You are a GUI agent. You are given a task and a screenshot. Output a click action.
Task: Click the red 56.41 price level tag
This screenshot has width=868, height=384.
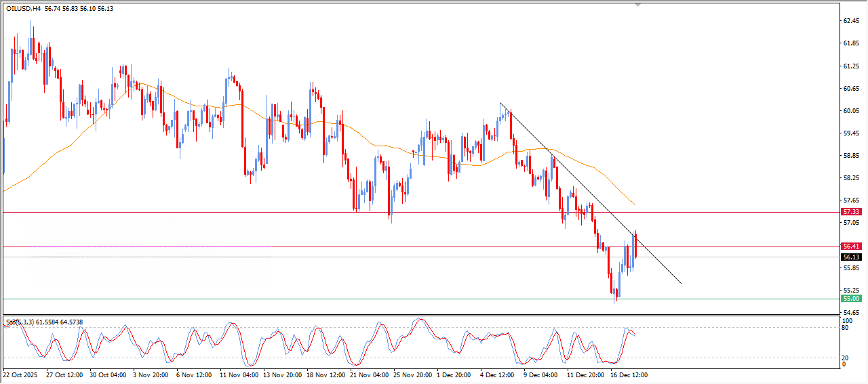850,247
